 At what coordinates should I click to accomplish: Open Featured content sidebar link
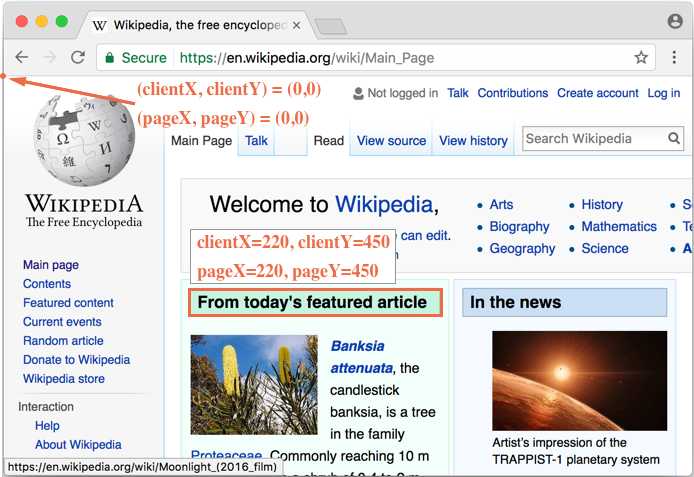click(x=68, y=303)
